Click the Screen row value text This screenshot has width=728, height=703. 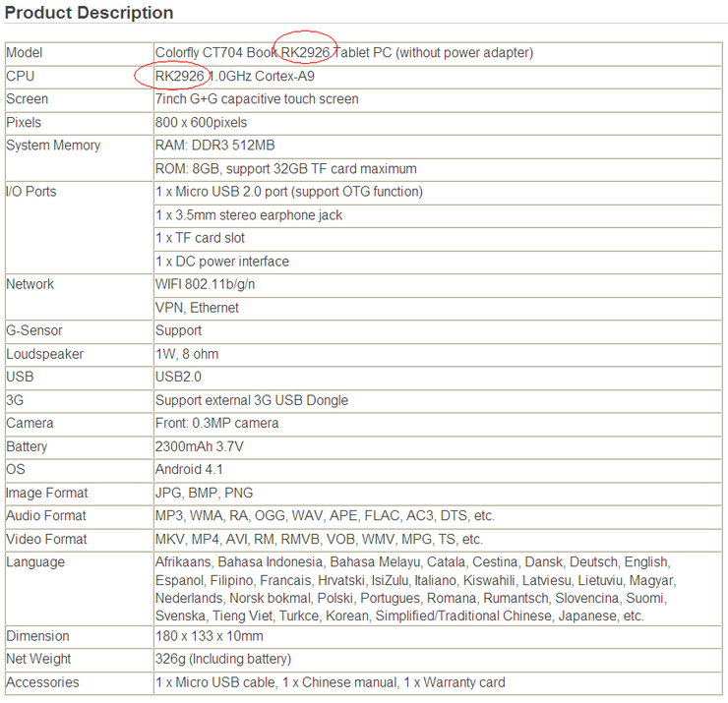point(257,99)
